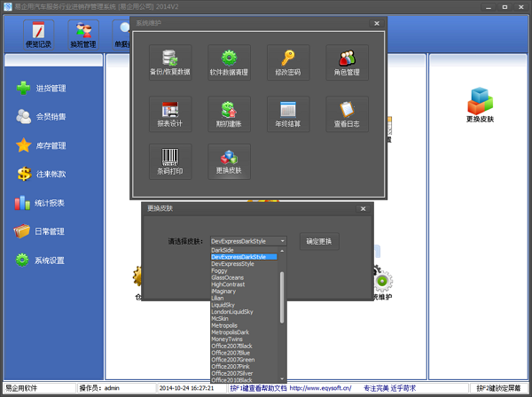This screenshot has height=397, width=532.
Task: Click 确定更换 button
Action: coord(319,241)
